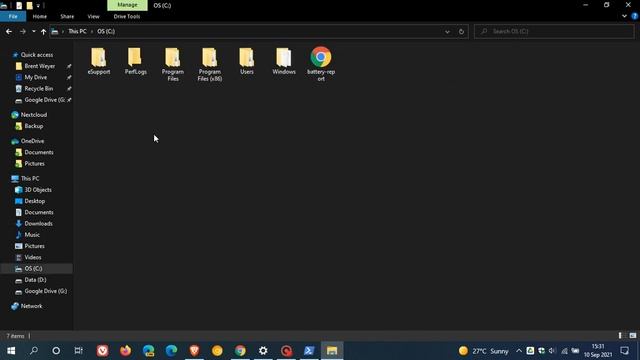Open the File tab

[13, 16]
